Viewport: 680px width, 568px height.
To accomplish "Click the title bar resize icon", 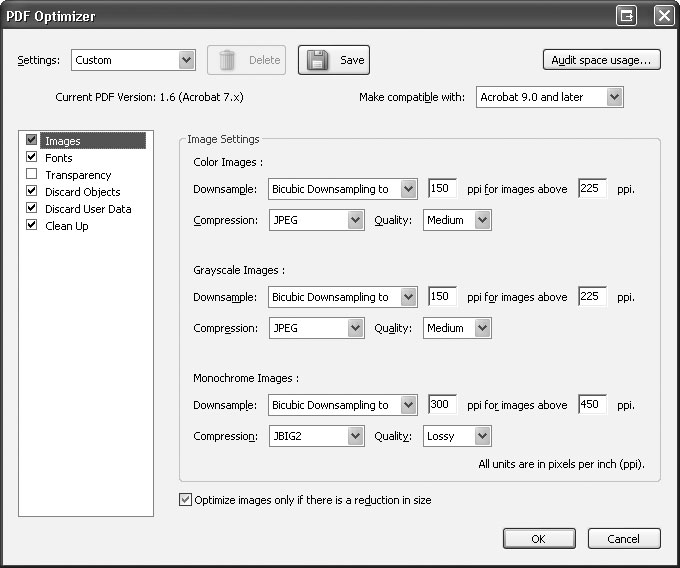I will [627, 15].
